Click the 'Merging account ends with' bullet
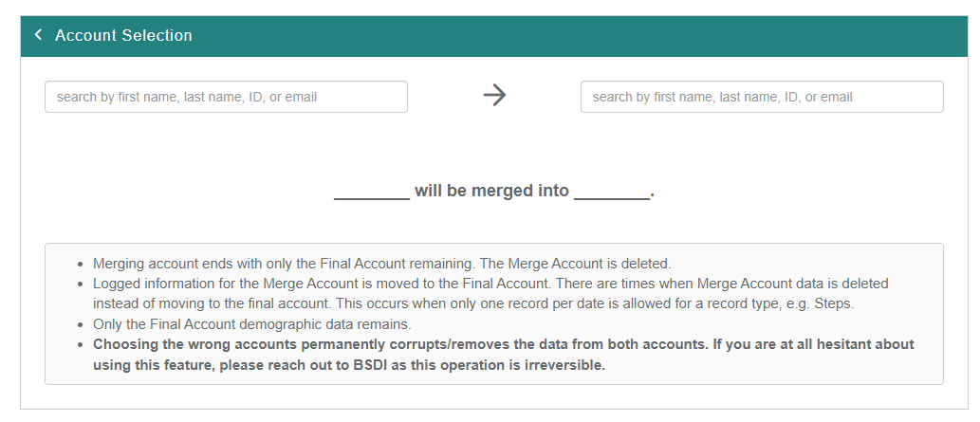Viewport: 980px width, 422px height. pos(285,264)
